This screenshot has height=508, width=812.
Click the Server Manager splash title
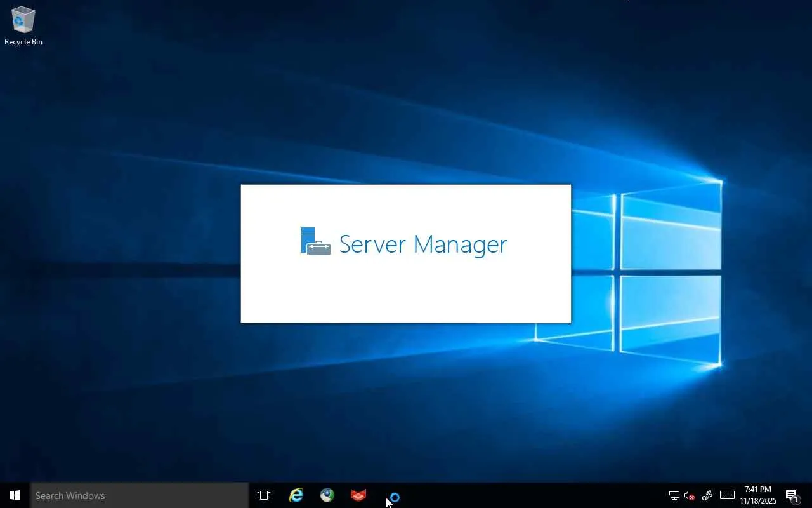click(x=423, y=244)
